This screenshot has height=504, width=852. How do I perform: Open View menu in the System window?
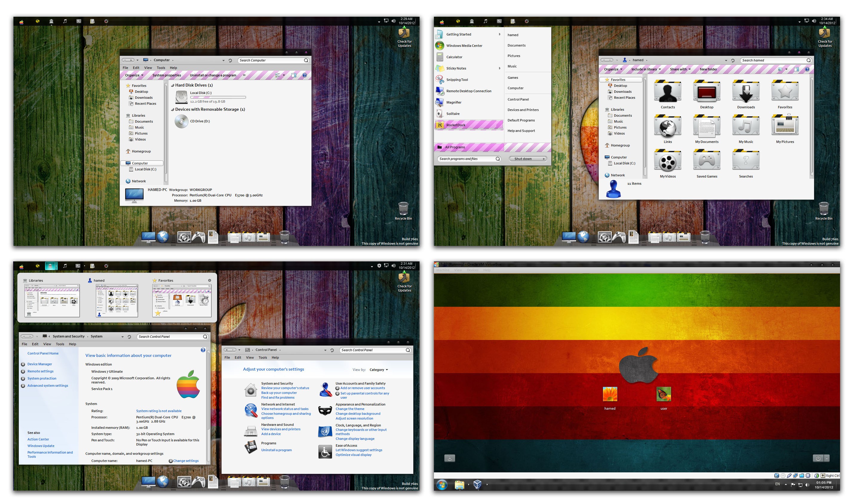47,344
